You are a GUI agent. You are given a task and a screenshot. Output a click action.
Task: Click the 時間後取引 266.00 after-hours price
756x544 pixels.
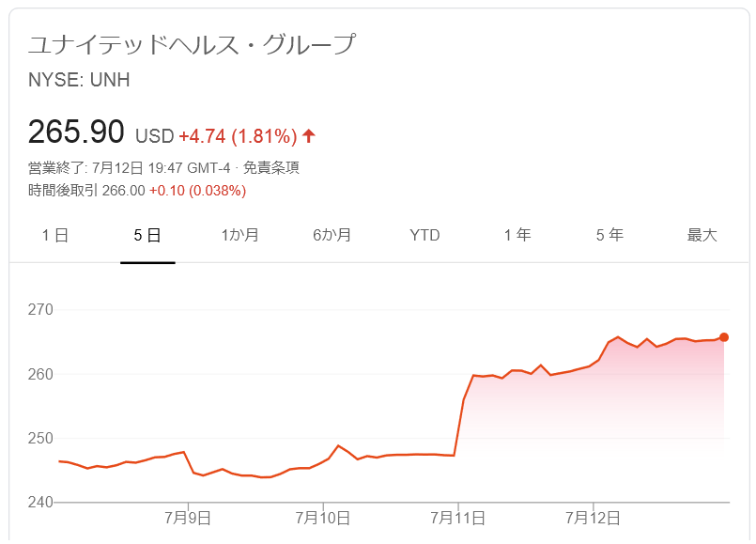86,191
